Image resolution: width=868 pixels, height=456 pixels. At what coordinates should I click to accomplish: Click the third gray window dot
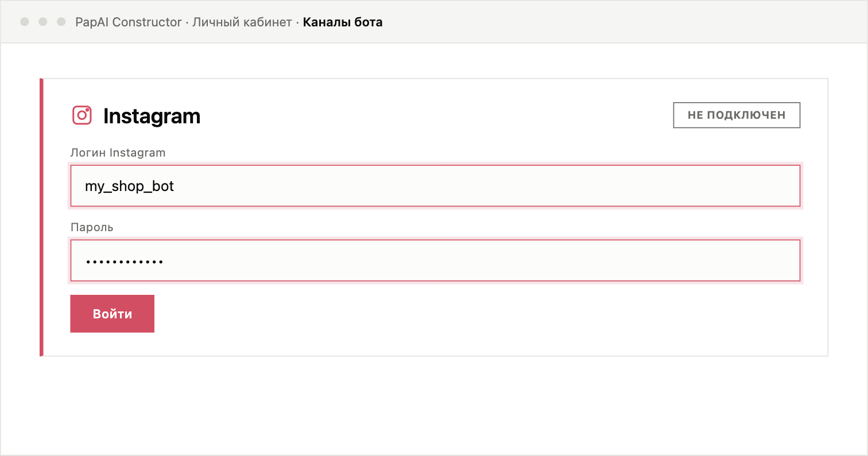point(61,22)
